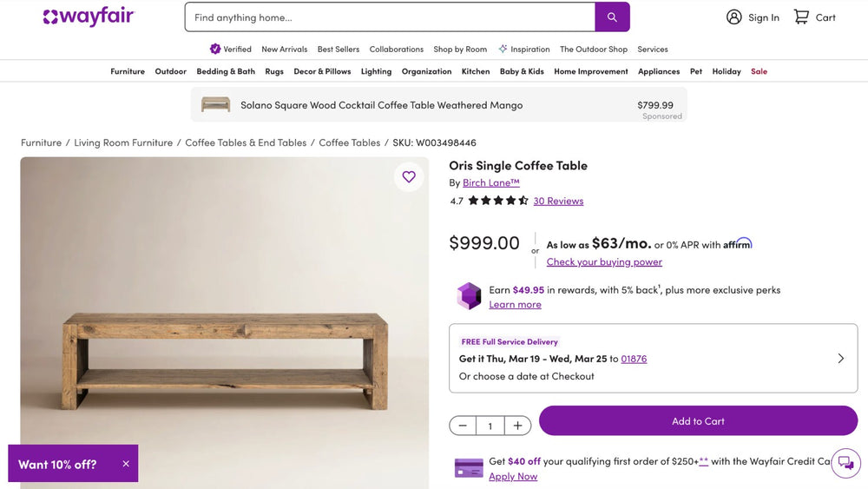The width and height of the screenshot is (868, 489).
Task: Focus the Find anything home search field
Action: coord(390,17)
